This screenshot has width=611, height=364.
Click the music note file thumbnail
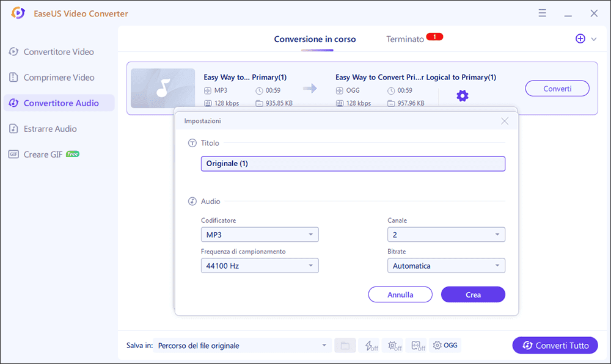163,89
